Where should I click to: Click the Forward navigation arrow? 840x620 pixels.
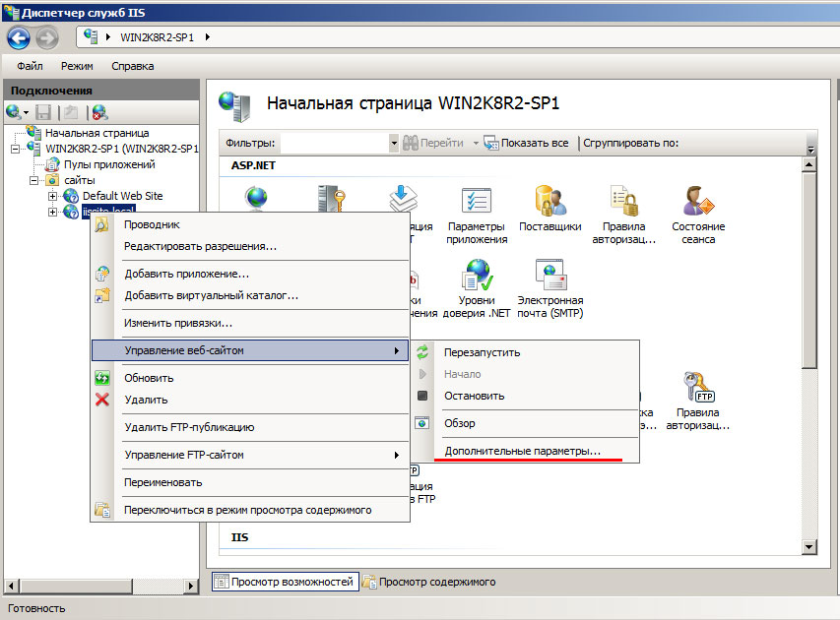coord(47,37)
